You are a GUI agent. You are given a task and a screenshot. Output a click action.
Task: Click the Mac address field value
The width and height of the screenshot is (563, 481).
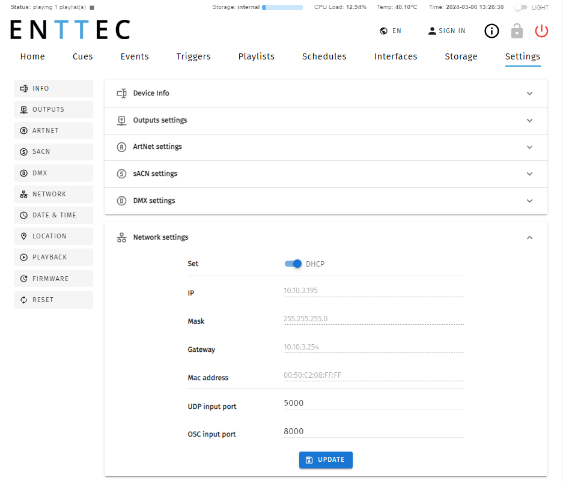click(x=312, y=375)
